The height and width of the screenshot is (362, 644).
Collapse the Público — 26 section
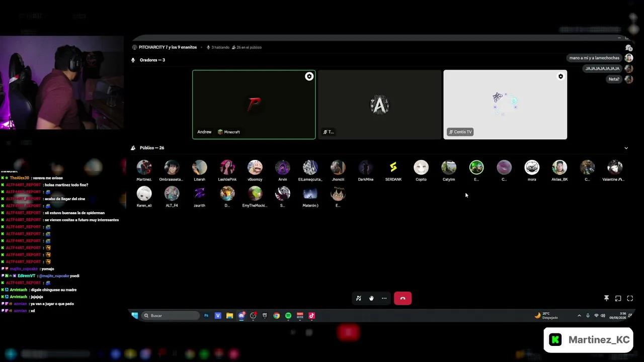point(626,148)
